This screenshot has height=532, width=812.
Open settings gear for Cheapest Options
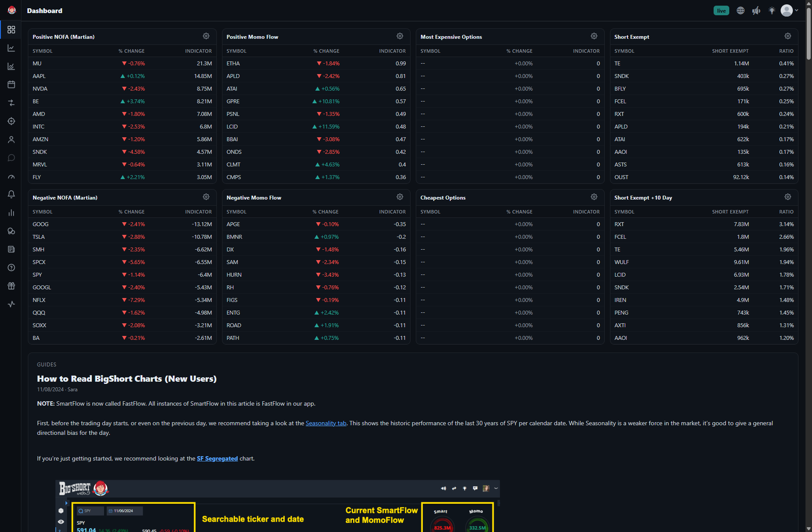tap(594, 197)
